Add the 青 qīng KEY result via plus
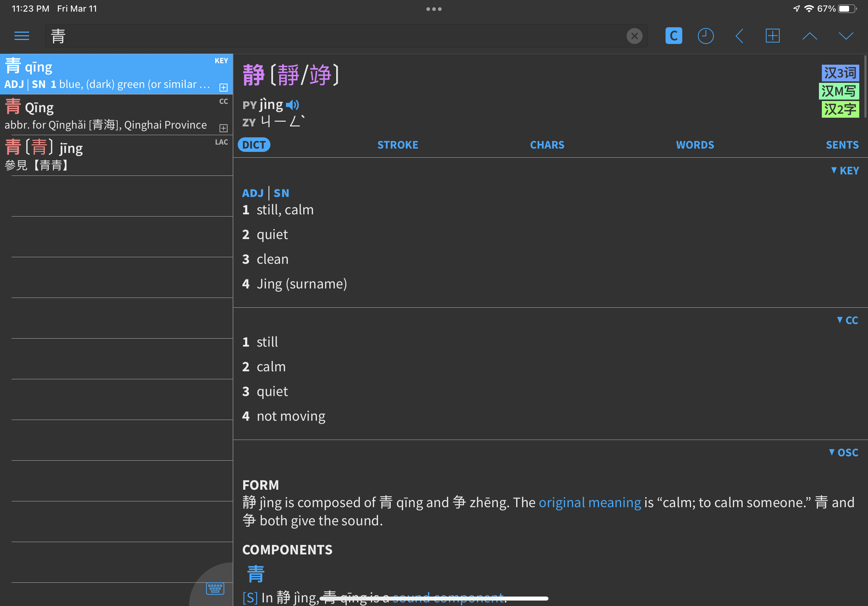The height and width of the screenshot is (606, 868). coord(224,87)
